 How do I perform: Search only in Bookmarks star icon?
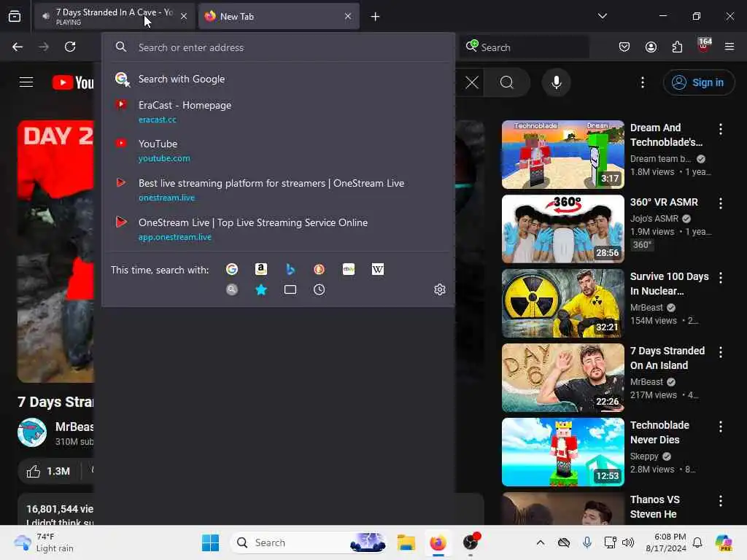coord(261,289)
